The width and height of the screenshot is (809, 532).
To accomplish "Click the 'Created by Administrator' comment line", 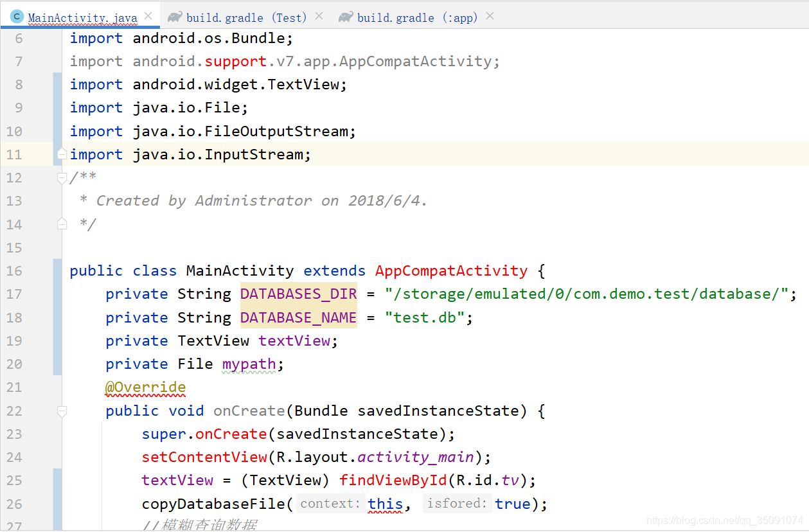I will [x=254, y=201].
